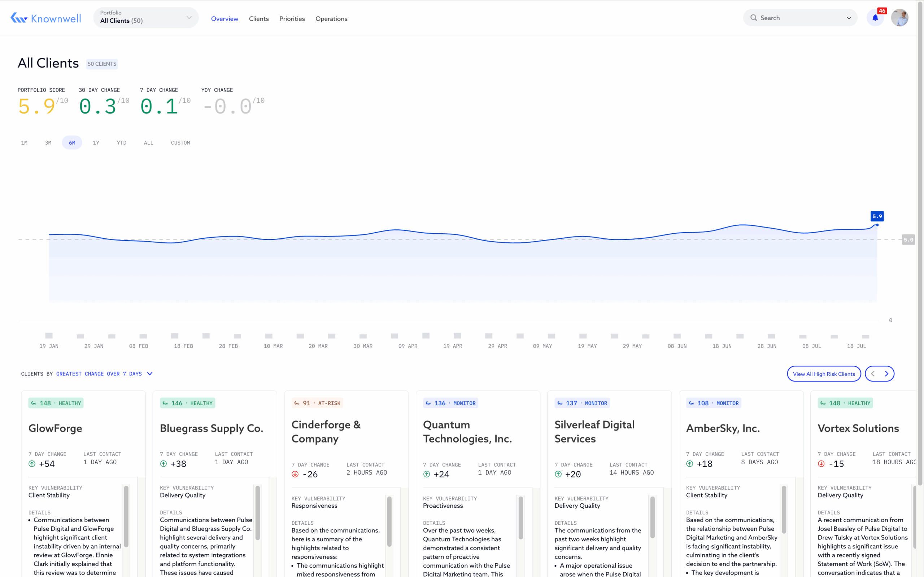The height and width of the screenshot is (577, 924).
Task: Enable the YTD time range
Action: tap(121, 142)
